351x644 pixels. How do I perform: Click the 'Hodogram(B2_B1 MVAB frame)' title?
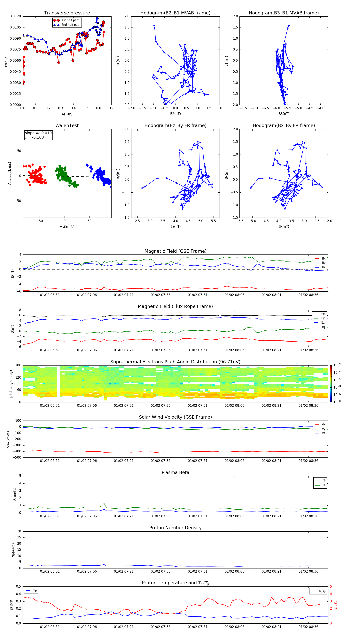[x=175, y=13]
